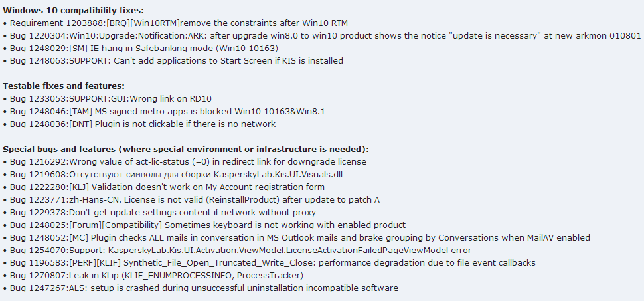
Task: Click Bug 1220304 Win10 upgrade notification entry
Action: [x=321, y=36]
